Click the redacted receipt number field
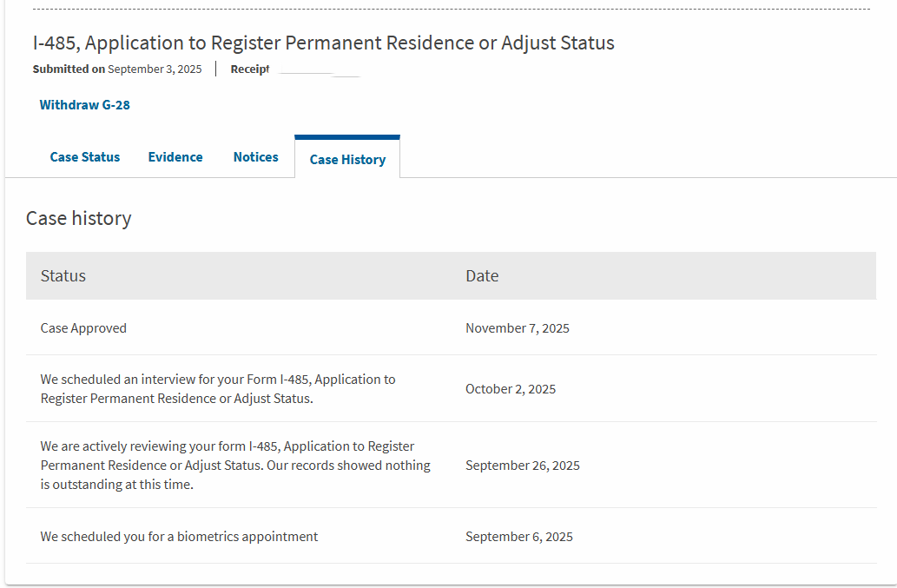The width and height of the screenshot is (897, 588). 317,69
